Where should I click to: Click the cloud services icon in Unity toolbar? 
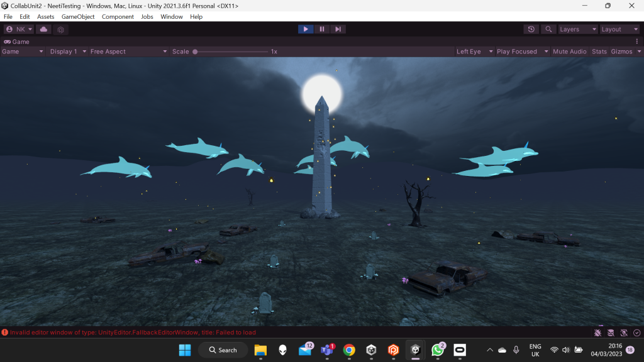point(43,29)
